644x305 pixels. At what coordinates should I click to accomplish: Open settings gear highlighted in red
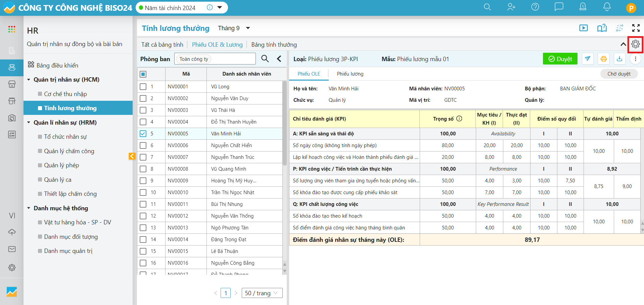click(635, 44)
